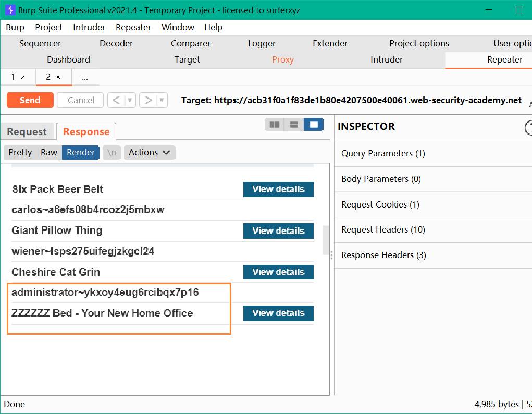Expand Query Parameters (1) section

click(x=433, y=153)
